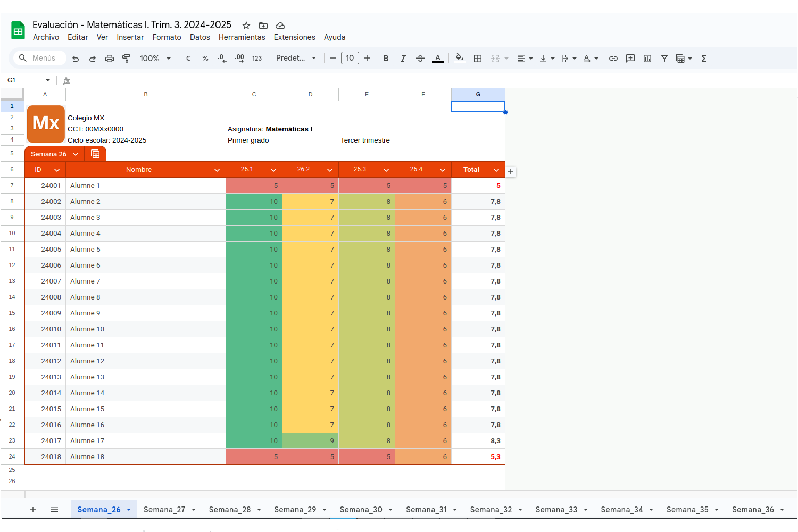Create a filter with funnel icon
This screenshot has width=798, height=532.
(x=664, y=59)
